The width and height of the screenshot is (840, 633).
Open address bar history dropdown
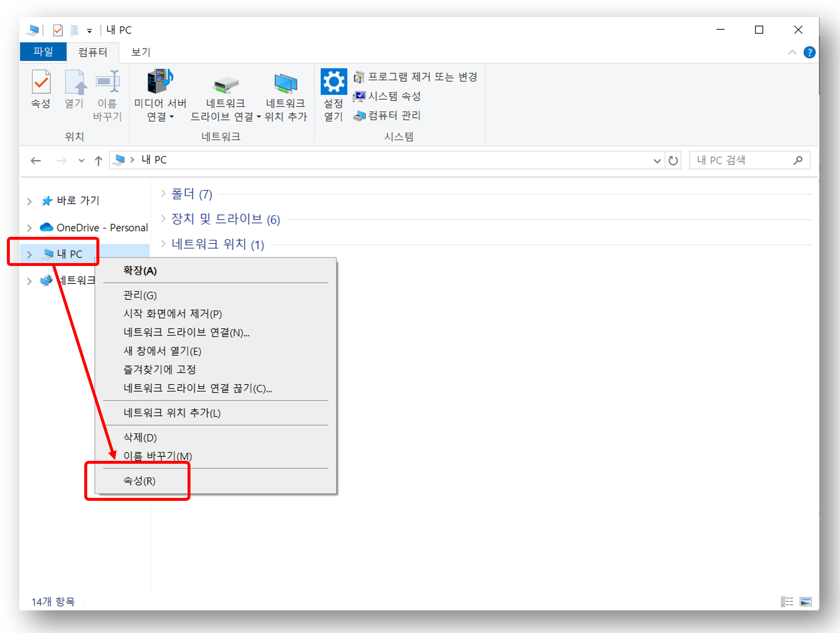click(x=657, y=161)
